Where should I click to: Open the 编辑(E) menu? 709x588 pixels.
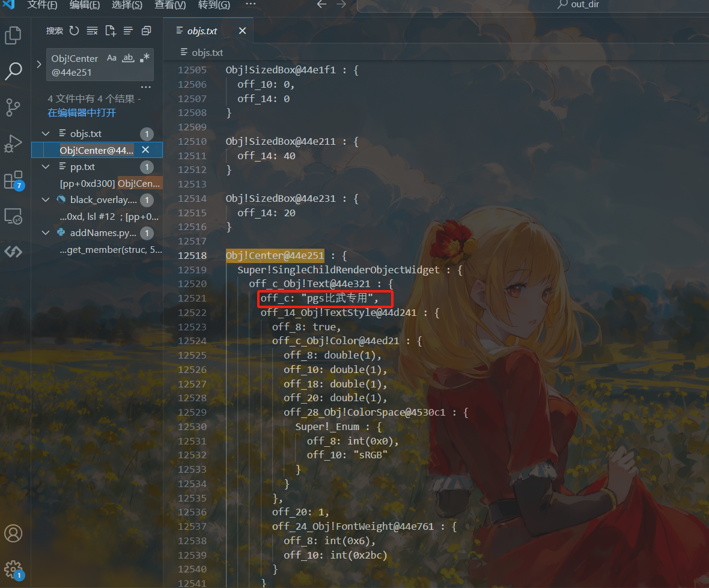(85, 5)
